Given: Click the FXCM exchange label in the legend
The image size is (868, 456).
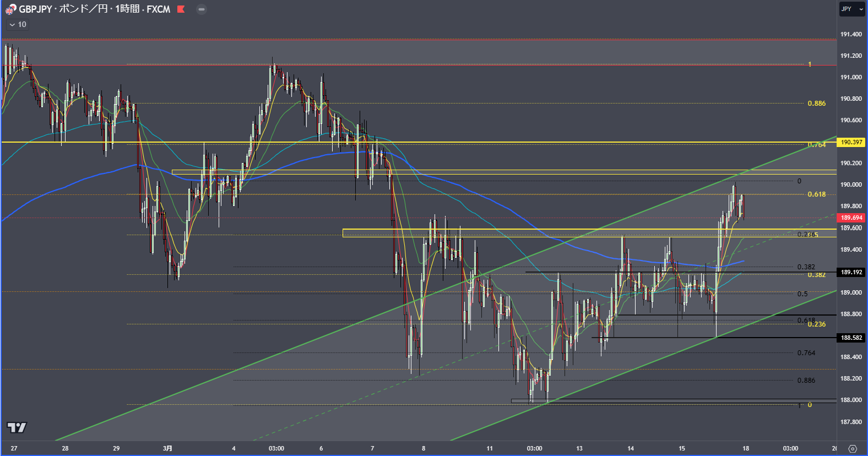Looking at the screenshot, I should pos(159,9).
